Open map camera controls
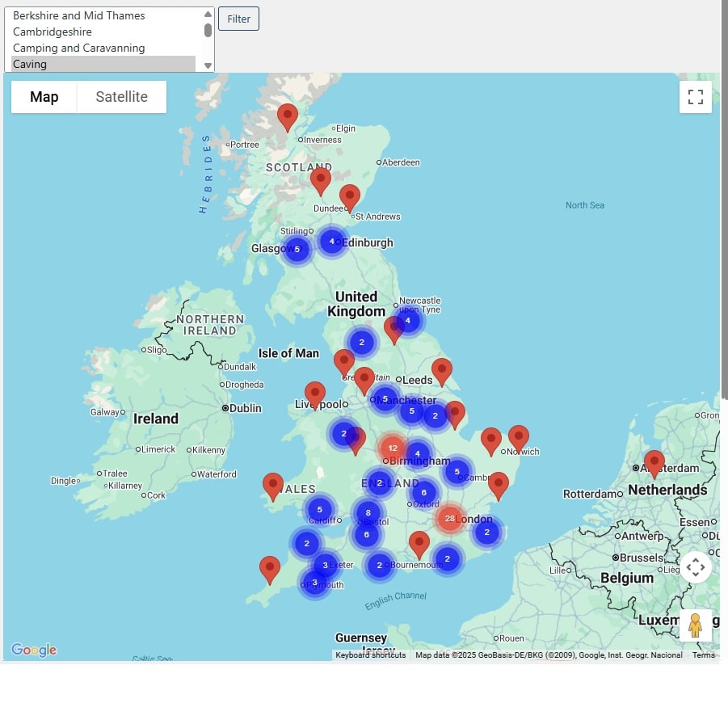The height and width of the screenshot is (720, 728). tap(695, 567)
